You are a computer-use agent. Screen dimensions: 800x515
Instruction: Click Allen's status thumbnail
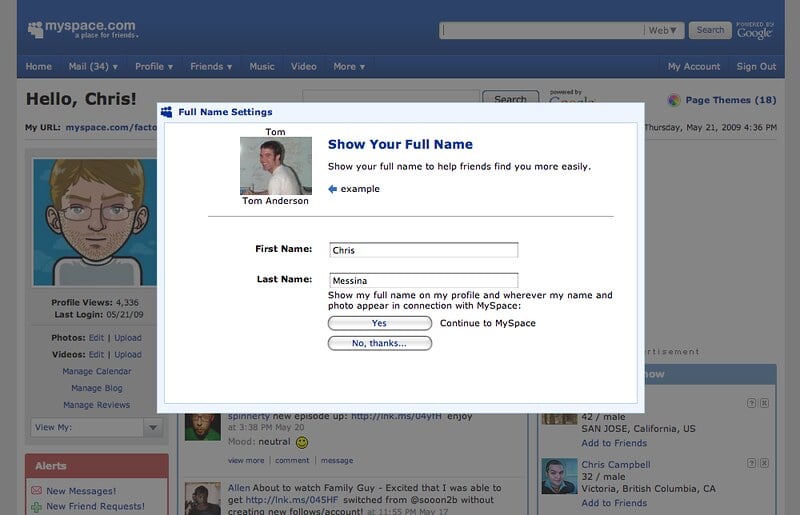[203, 499]
